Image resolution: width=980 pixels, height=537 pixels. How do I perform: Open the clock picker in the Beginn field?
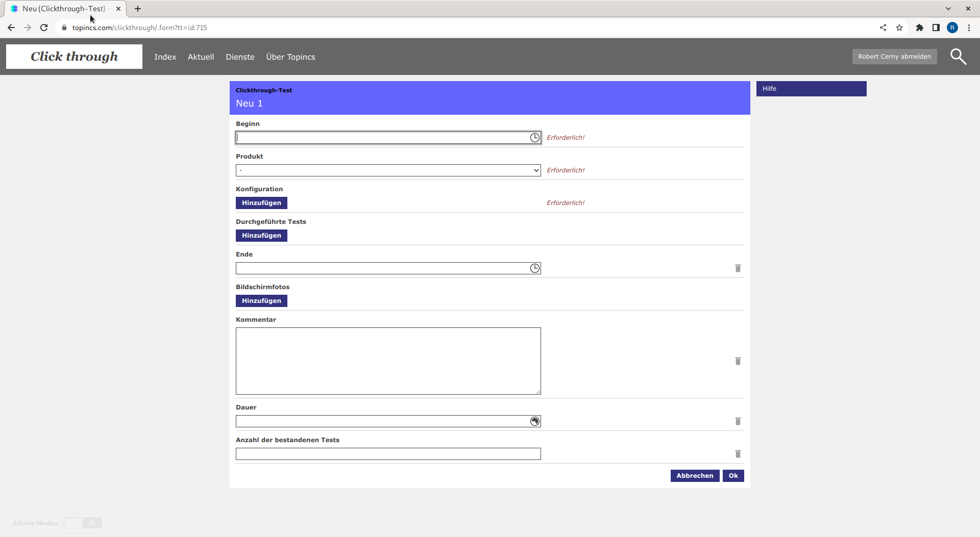click(534, 138)
